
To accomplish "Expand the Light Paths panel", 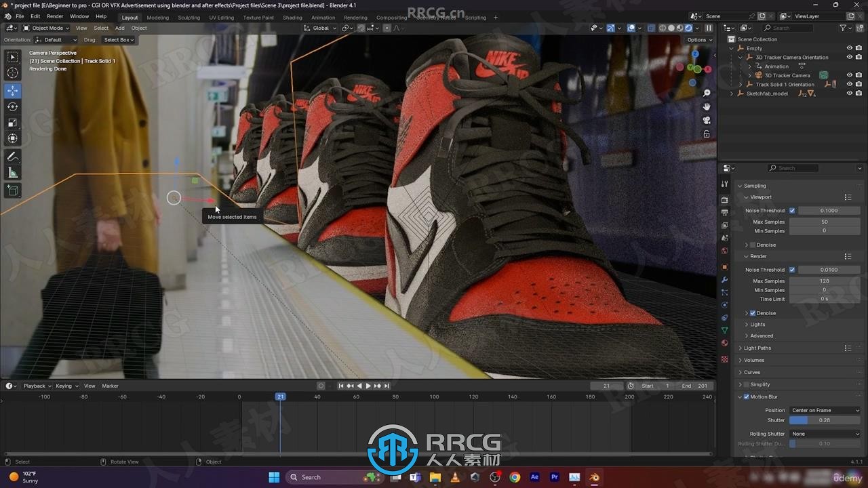I will point(757,348).
